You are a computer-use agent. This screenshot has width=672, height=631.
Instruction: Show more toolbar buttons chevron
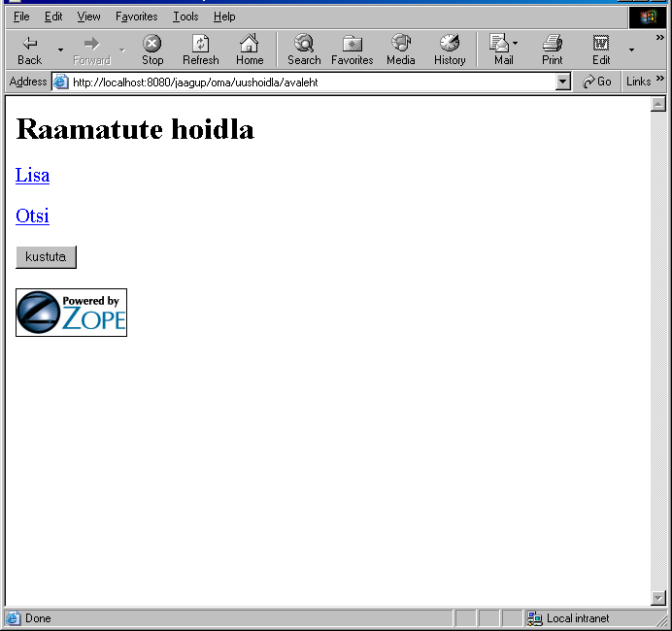tap(660, 38)
